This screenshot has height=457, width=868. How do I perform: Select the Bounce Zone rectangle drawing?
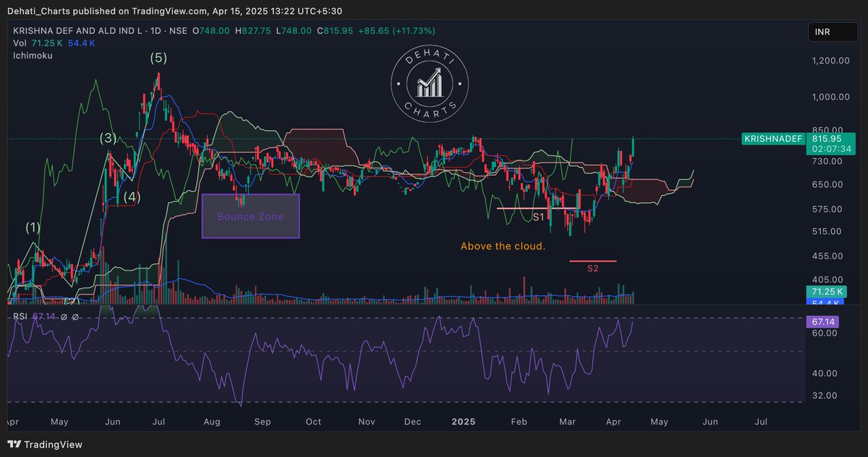tap(250, 216)
